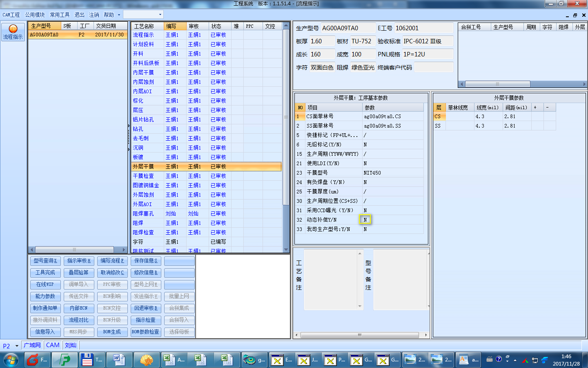The height and width of the screenshot is (368, 588).
Task: Select the 阻焊塞孔 process row
Action: pos(206,214)
